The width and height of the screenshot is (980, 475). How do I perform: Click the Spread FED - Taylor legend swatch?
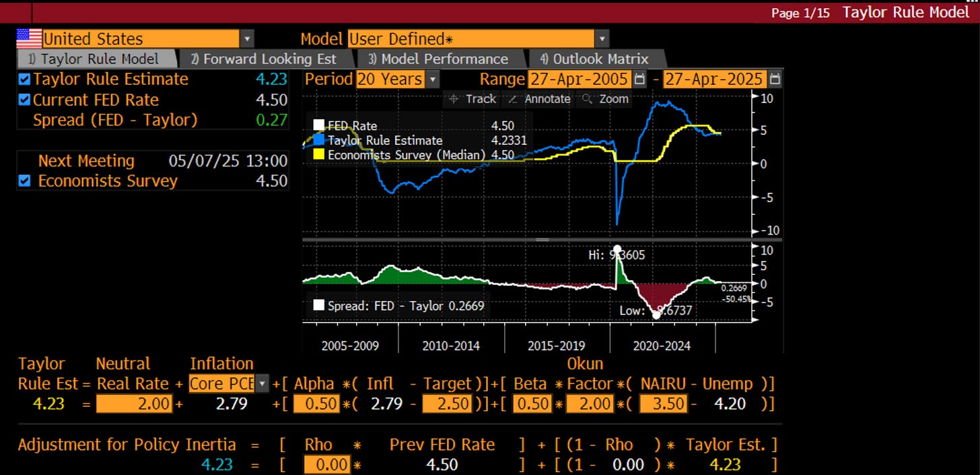coord(319,306)
